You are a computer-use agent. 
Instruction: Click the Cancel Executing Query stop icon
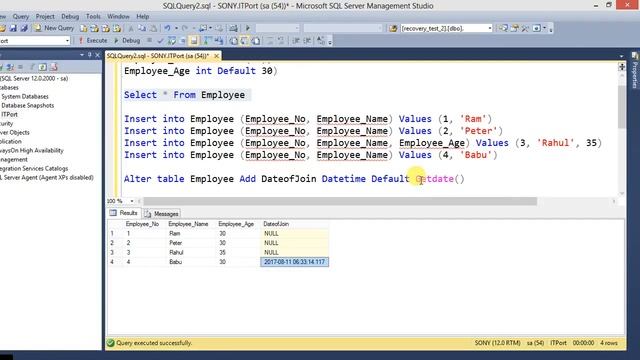click(149, 40)
